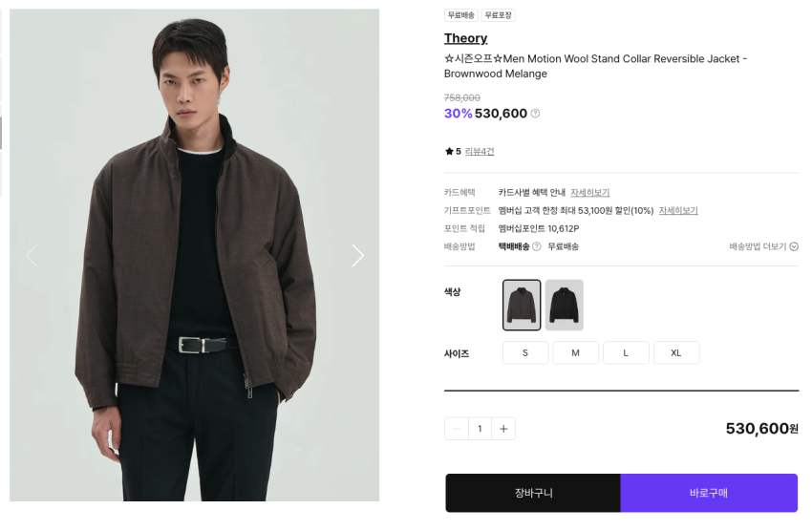812x531 pixels.
Task: Select size S
Action: coord(525,352)
